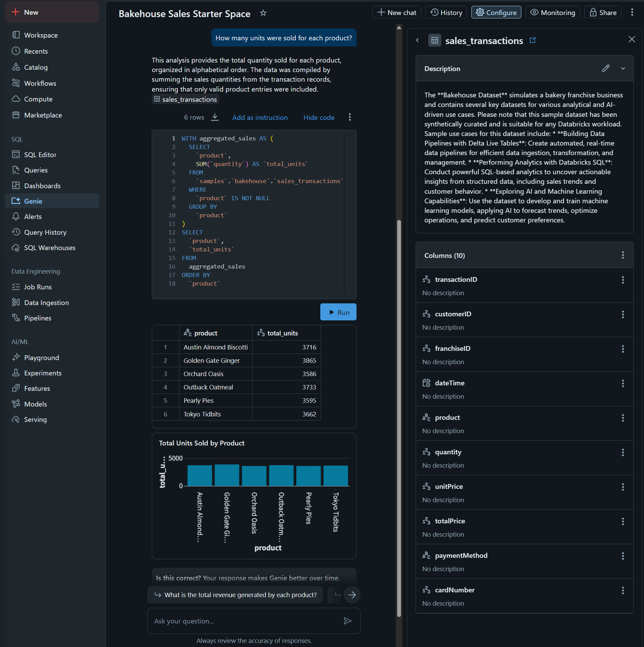This screenshot has height=647, width=644.
Task: Click the Austin Almond Biscotti table cell
Action: click(x=216, y=347)
